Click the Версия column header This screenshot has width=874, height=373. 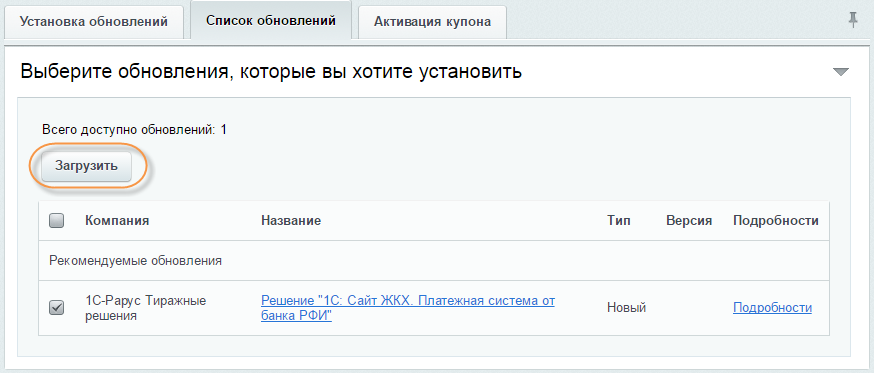point(689,221)
